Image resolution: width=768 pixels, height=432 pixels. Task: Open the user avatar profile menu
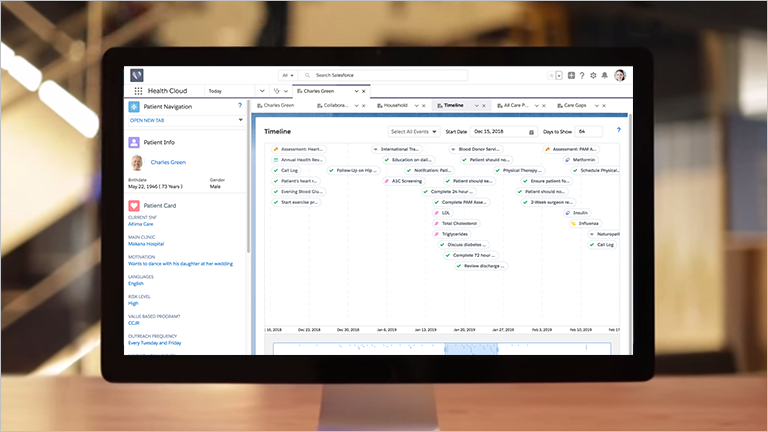click(x=620, y=75)
